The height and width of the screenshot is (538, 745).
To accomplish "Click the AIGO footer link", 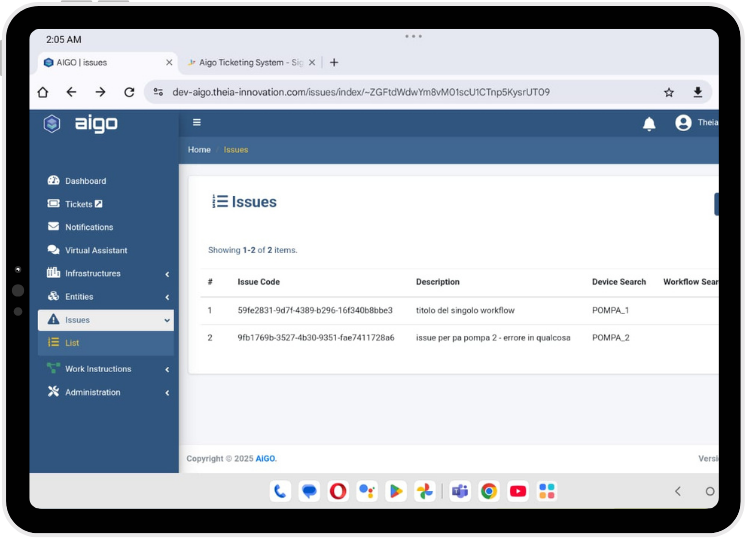I will [265, 459].
